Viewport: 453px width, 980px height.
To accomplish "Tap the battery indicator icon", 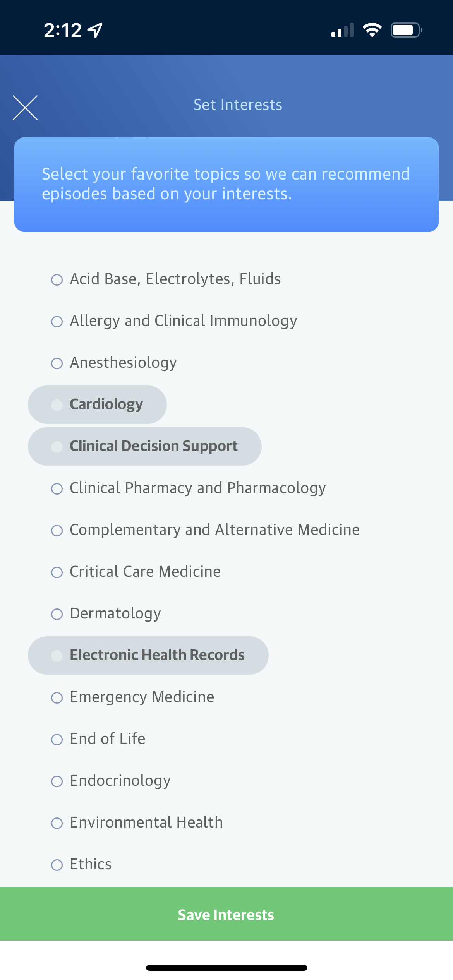I will point(406,30).
